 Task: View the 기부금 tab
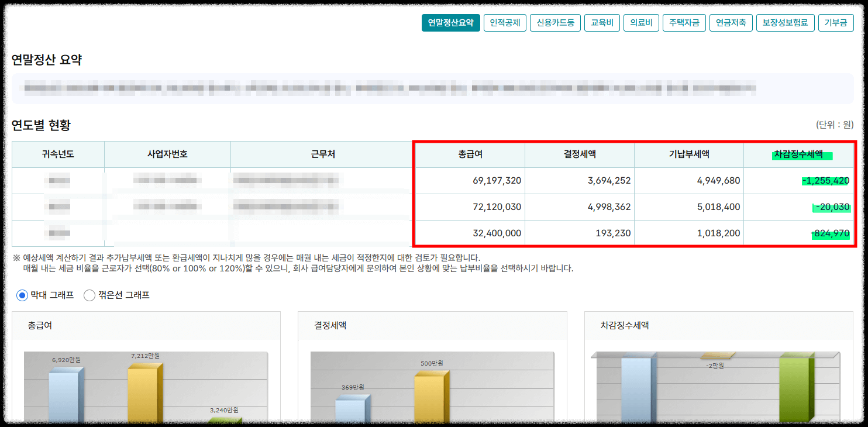pyautogui.click(x=836, y=23)
